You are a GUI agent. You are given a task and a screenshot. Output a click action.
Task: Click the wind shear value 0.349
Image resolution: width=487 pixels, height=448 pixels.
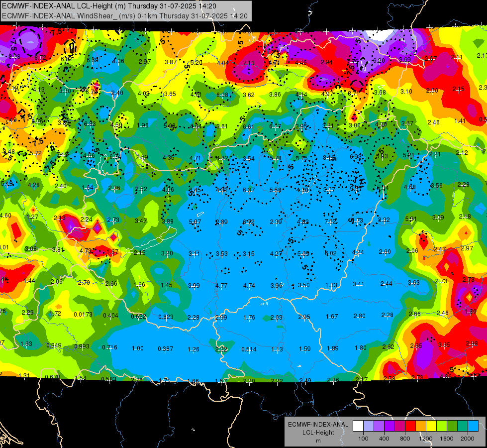[x=54, y=345]
